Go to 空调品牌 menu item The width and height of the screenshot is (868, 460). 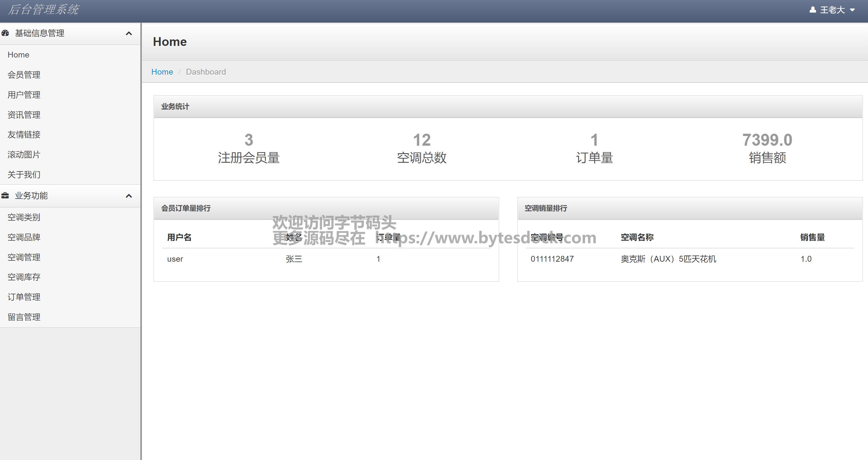pyautogui.click(x=24, y=237)
